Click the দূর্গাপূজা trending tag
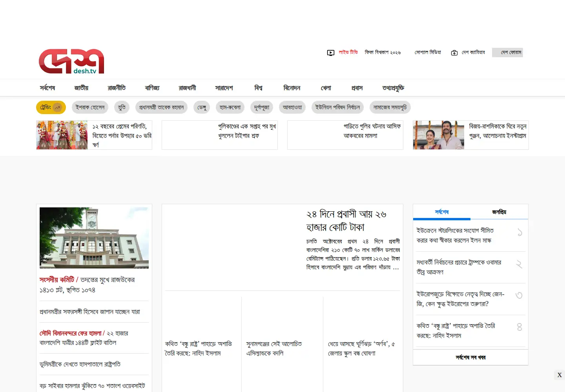This screenshot has width=565, height=392. (262, 107)
